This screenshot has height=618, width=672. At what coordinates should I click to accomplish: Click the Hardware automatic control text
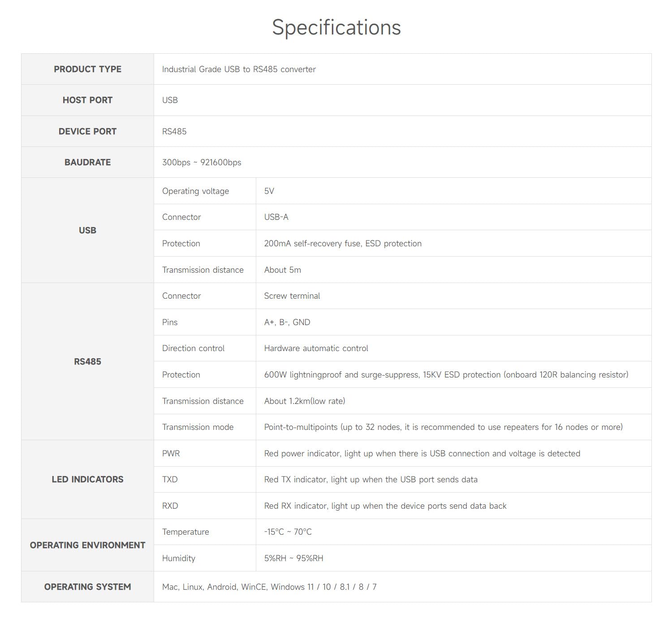pos(316,348)
